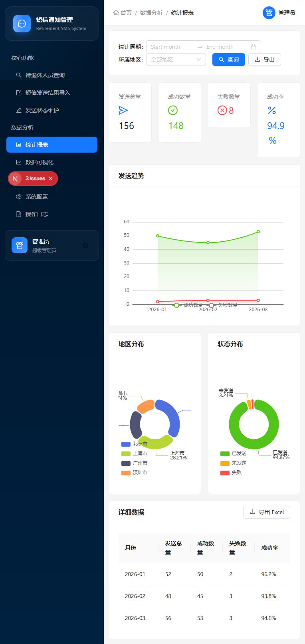Click the red failure count icon
This screenshot has width=305, height=644.
[x=222, y=110]
